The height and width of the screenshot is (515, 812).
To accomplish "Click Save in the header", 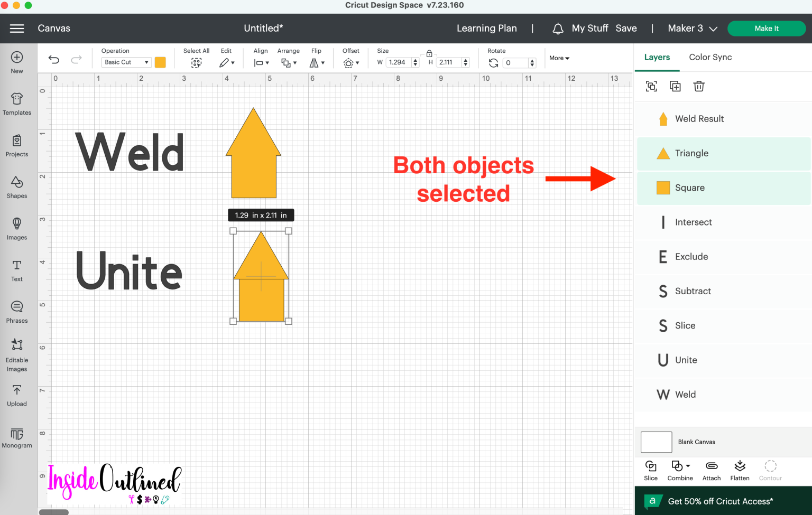I will pyautogui.click(x=626, y=28).
